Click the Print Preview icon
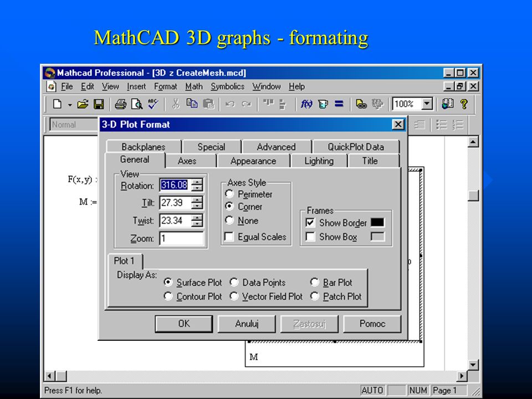 point(137,104)
